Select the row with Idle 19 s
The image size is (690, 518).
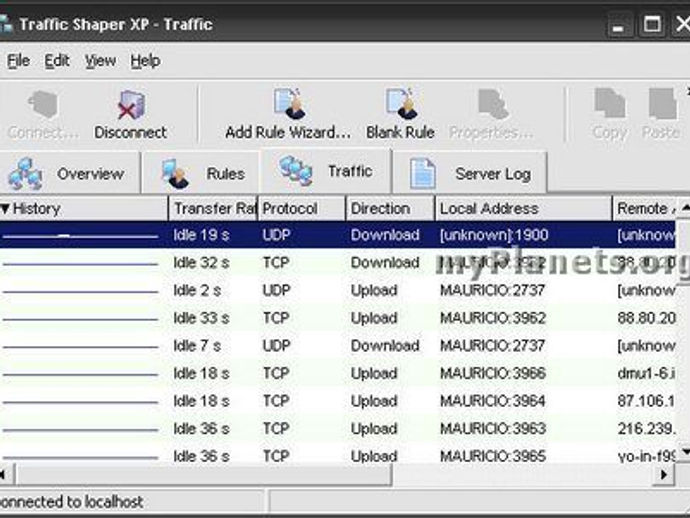click(338, 235)
